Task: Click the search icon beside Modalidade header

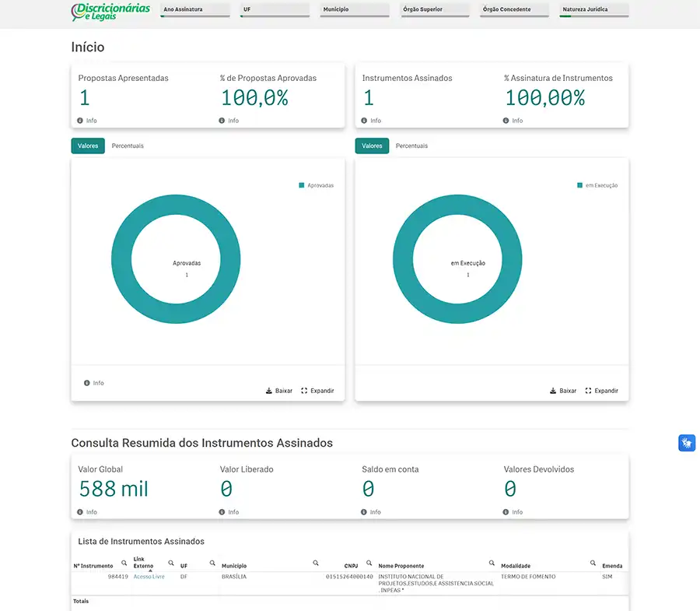Action: pos(593,563)
